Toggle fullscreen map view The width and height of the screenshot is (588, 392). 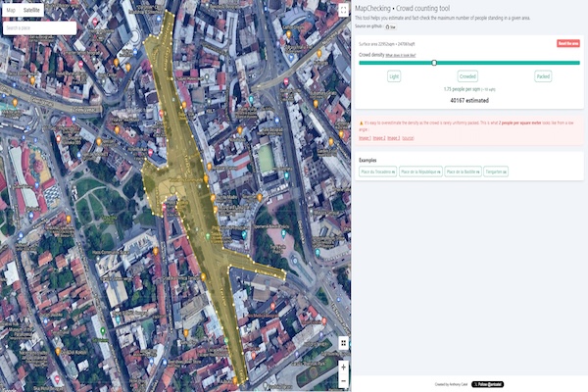tap(343, 10)
